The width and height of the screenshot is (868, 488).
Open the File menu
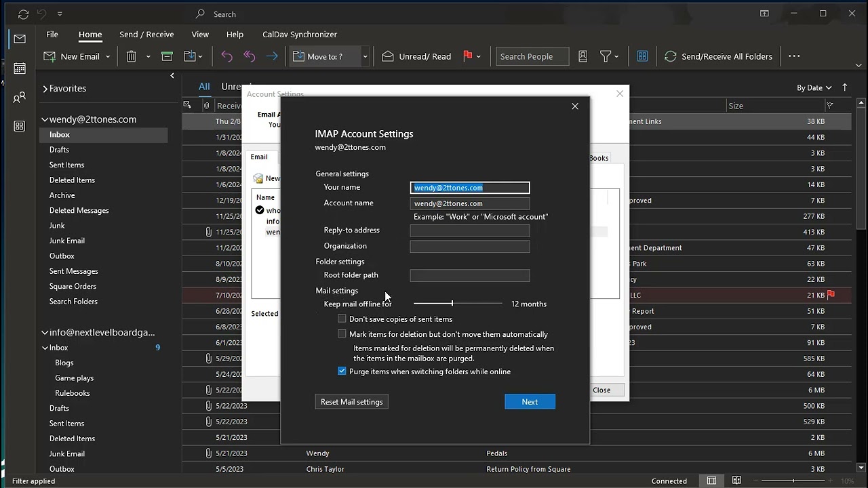click(52, 35)
